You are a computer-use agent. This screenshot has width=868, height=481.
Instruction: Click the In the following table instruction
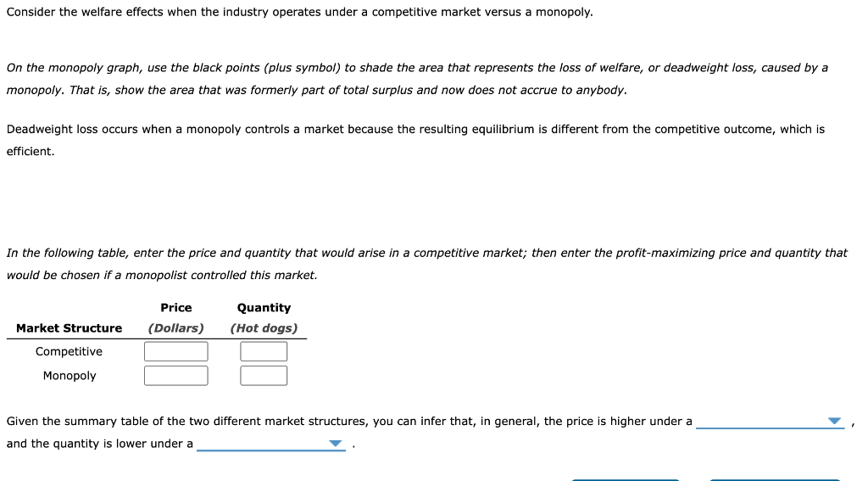pos(427,264)
